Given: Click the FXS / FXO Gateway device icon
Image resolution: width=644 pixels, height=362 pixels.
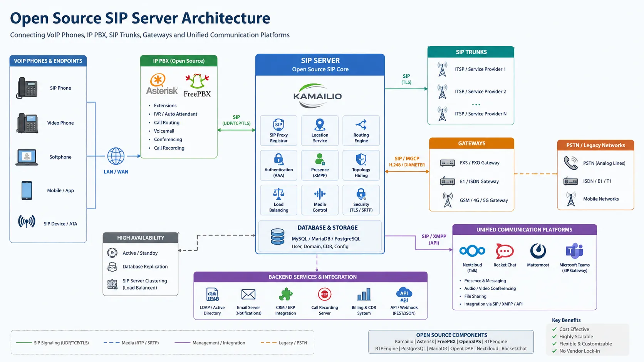Looking at the screenshot, I should point(448,163).
